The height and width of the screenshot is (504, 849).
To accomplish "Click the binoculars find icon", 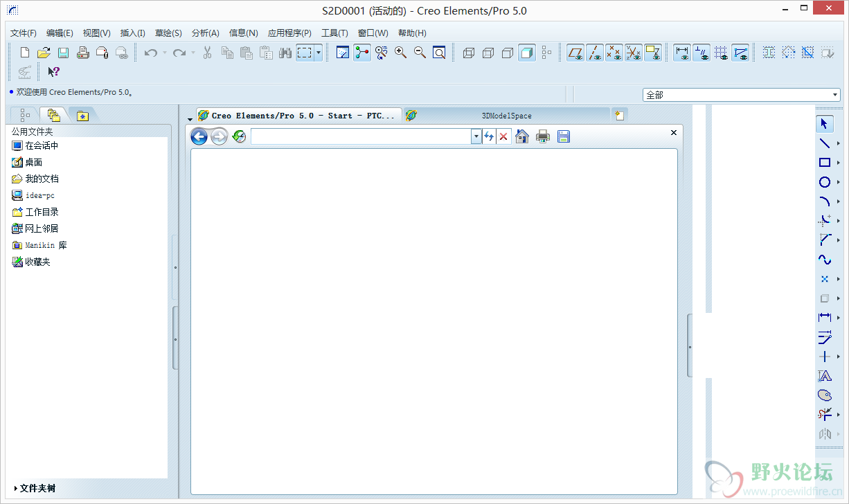I will click(285, 53).
